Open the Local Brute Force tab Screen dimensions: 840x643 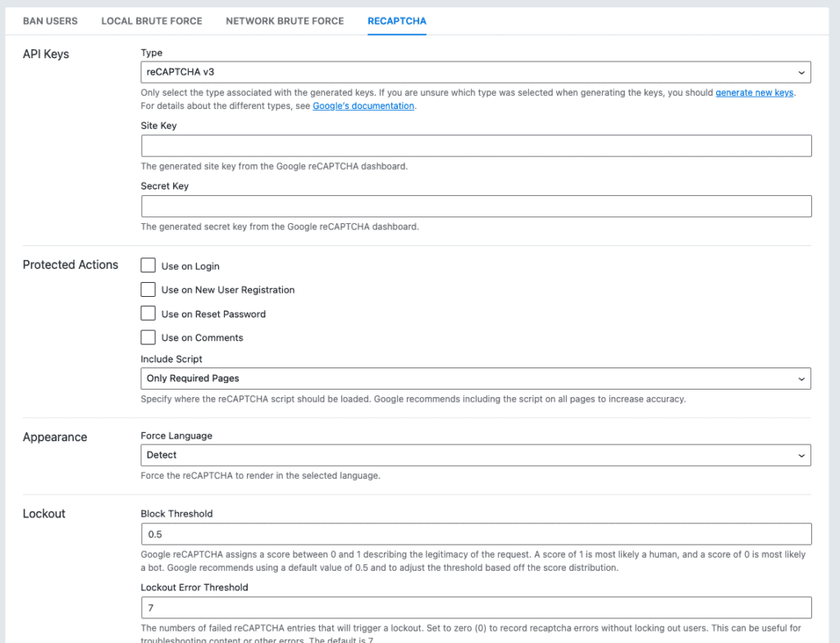pyautogui.click(x=152, y=21)
